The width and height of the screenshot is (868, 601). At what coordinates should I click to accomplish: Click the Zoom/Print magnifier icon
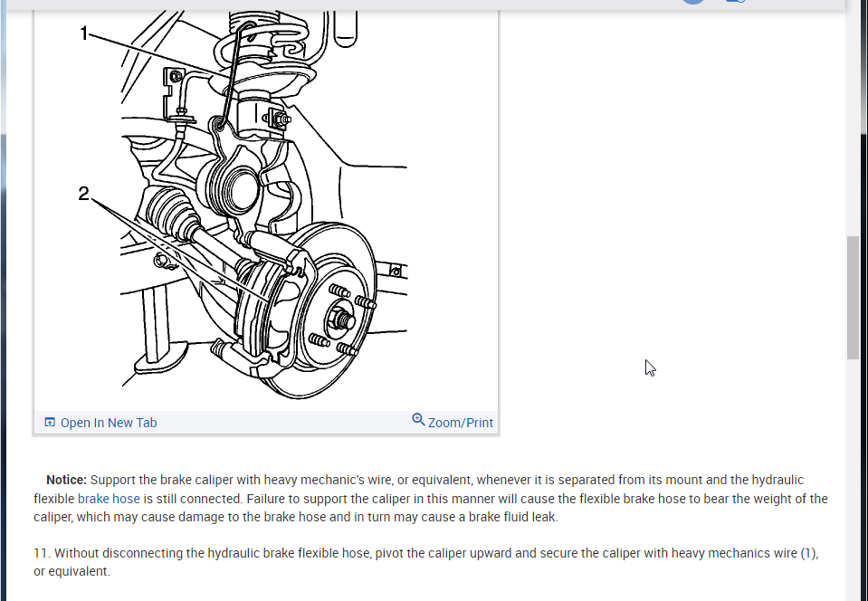418,420
